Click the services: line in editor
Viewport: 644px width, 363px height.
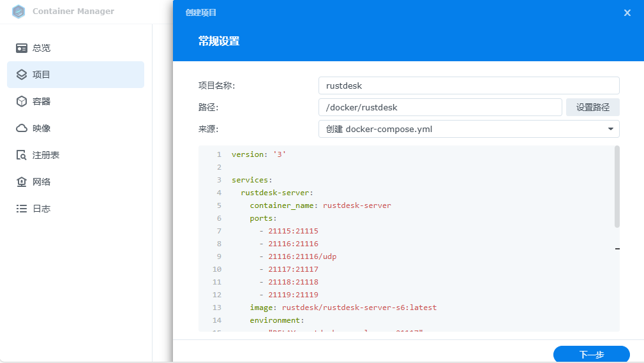tap(251, 180)
